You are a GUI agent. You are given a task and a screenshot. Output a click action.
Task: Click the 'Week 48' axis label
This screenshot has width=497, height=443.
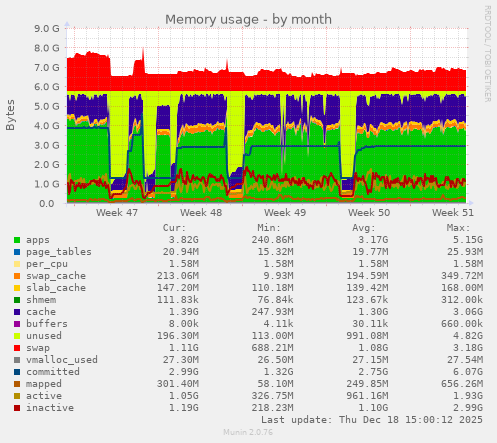(x=201, y=213)
